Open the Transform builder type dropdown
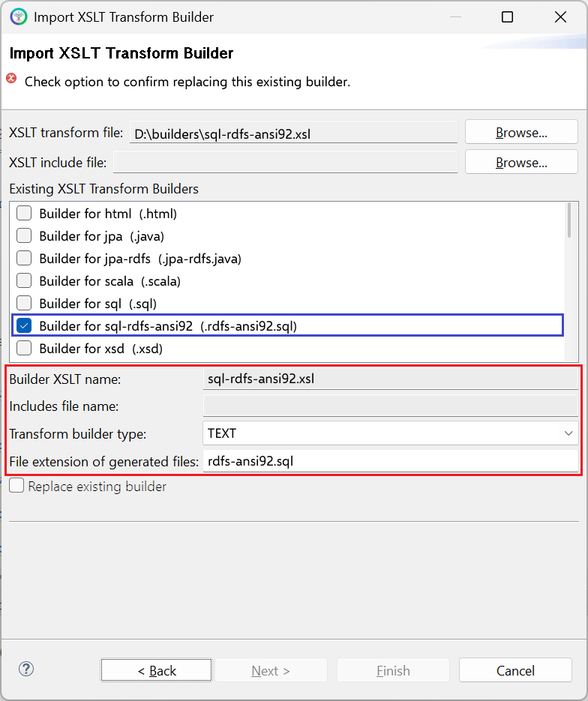This screenshot has height=701, width=588. (390, 433)
